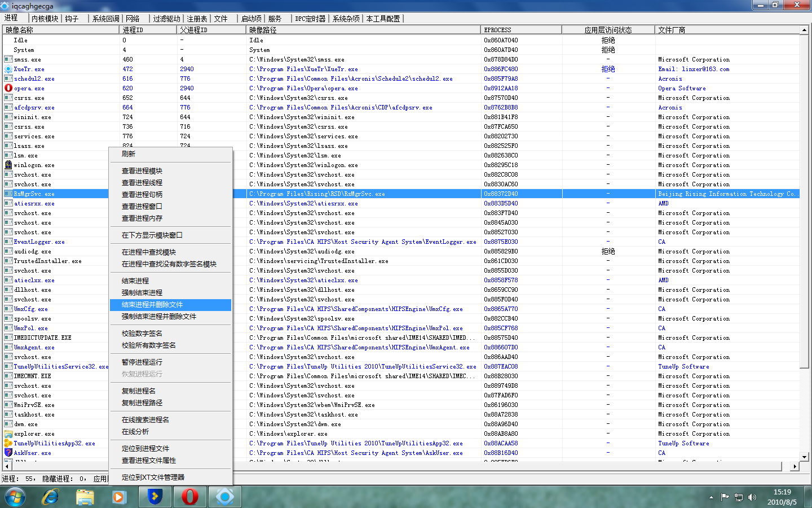Choose 查看进程句柄 from the menu
Viewport: 812px width, 508px height.
pos(171,195)
